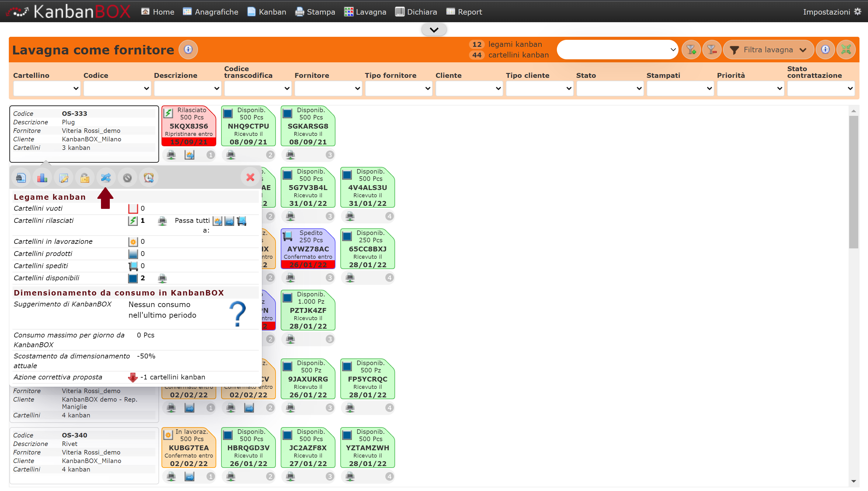Click the info icon next to Lavagna title
The height and width of the screenshot is (491, 868).
point(188,50)
